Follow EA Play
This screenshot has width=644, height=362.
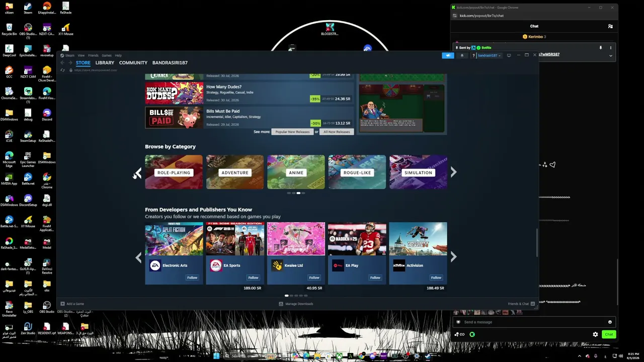click(375, 278)
